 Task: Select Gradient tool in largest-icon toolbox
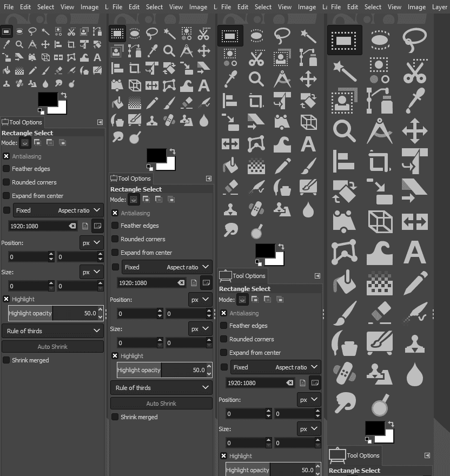pyautogui.click(x=380, y=283)
